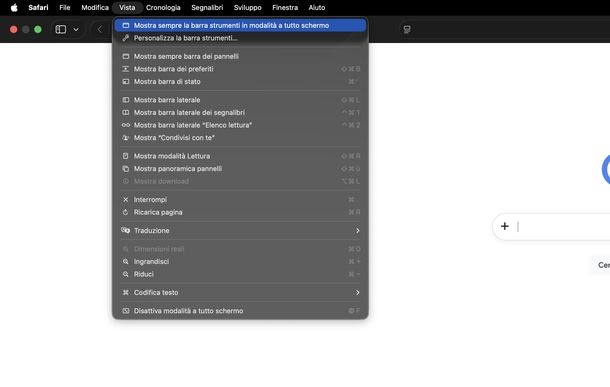Select Mostra barra laterale dei segnalibri
This screenshot has height=387, width=610.
coord(240,112)
